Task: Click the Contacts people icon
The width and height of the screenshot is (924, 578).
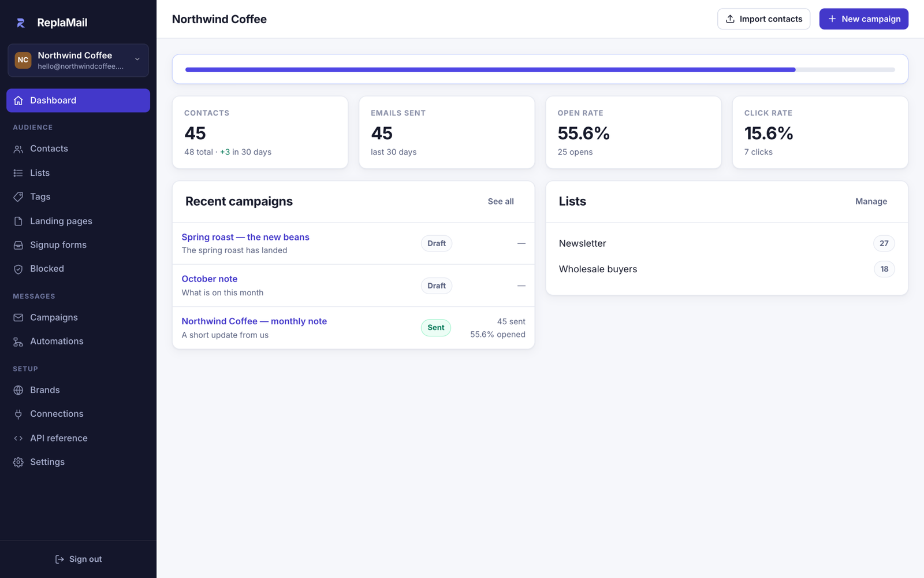Action: point(18,149)
